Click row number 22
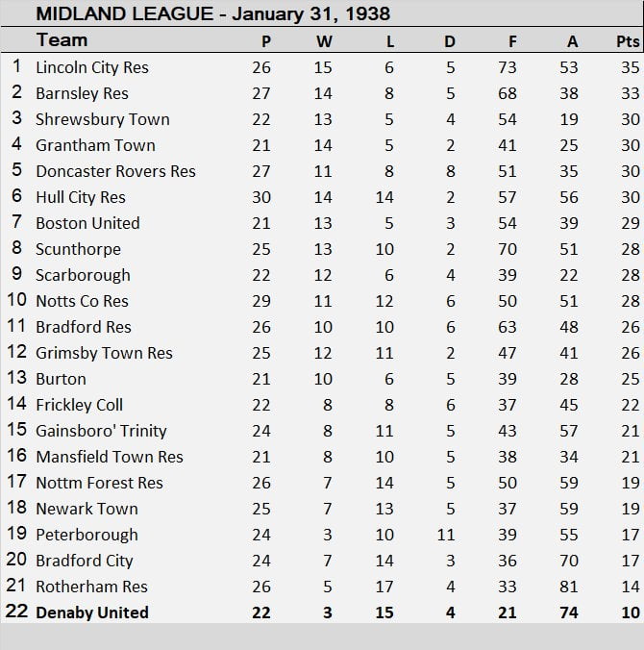The height and width of the screenshot is (650, 644). (16, 612)
